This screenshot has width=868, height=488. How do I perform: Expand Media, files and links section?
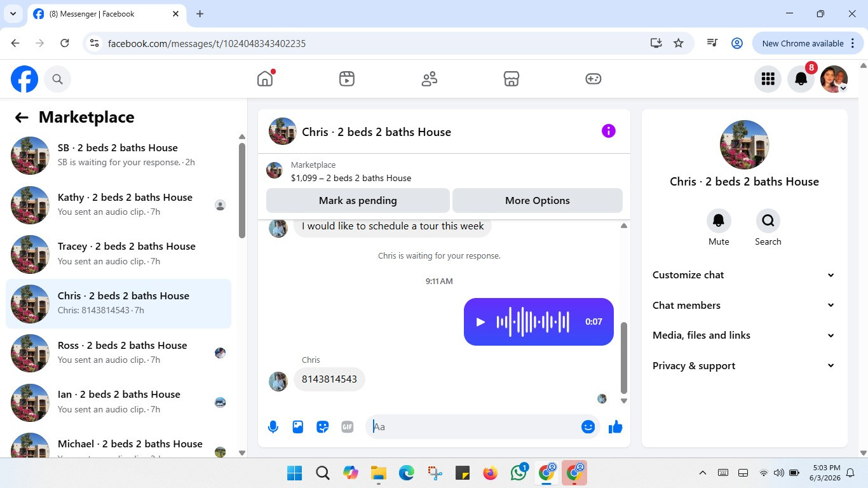pyautogui.click(x=744, y=335)
